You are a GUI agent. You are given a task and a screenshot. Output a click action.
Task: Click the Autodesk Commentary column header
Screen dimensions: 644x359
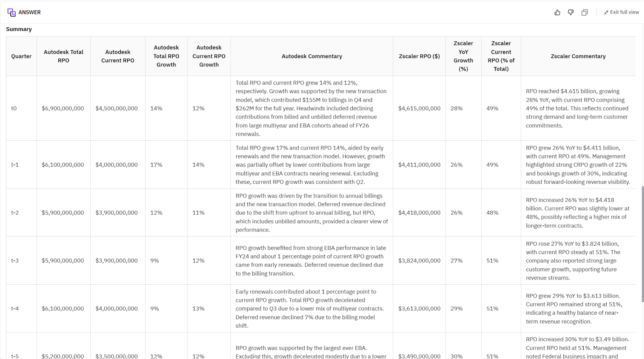[x=312, y=56]
